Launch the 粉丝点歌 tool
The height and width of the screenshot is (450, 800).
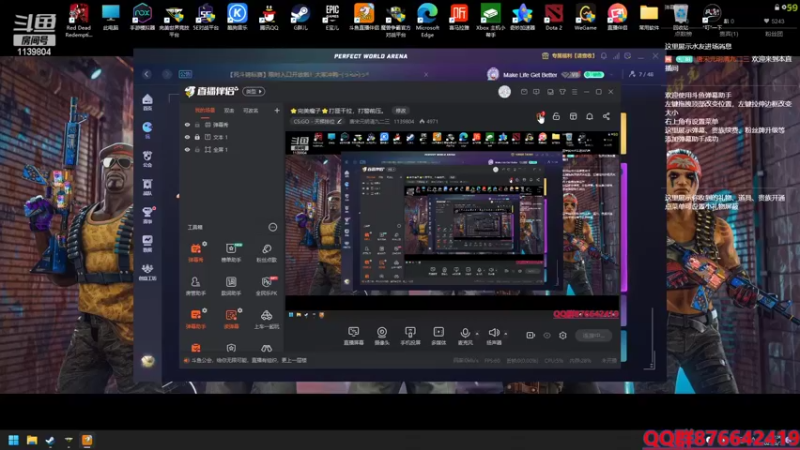pos(266,253)
